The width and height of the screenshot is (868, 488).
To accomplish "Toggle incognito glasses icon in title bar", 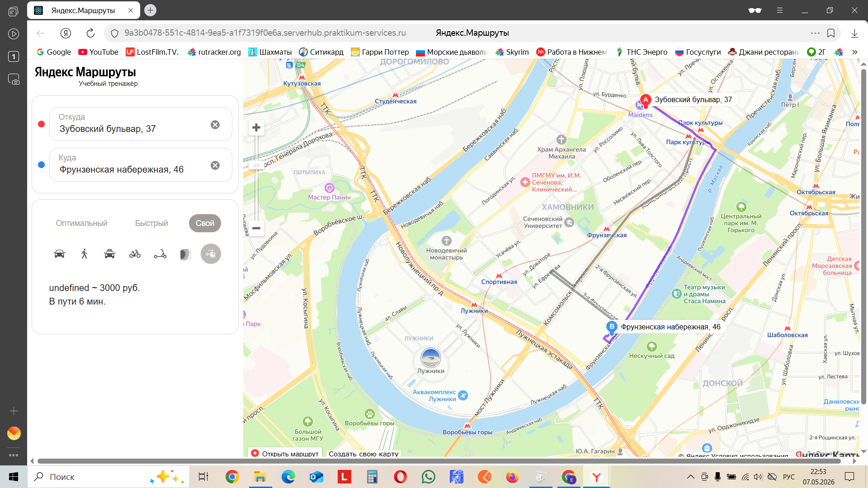I will coord(755,10).
